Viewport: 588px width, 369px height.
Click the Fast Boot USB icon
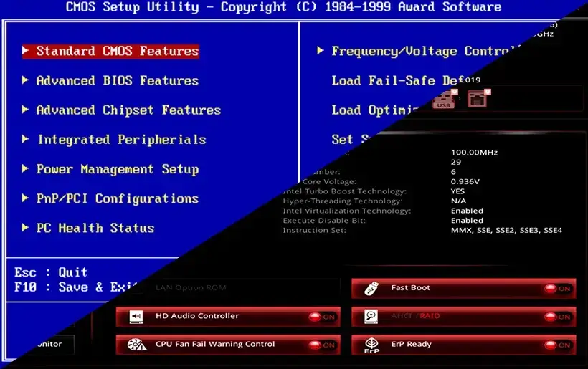[x=371, y=289]
